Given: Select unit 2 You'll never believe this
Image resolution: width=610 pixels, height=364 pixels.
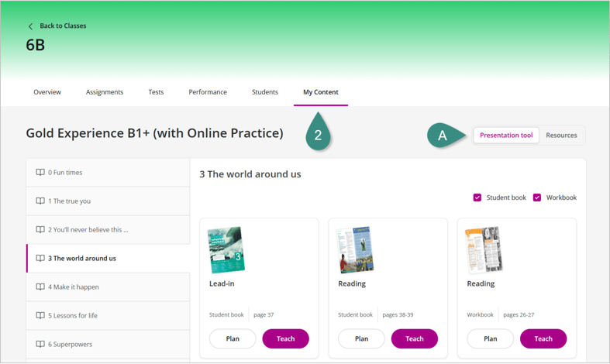Looking at the screenshot, I should 88,230.
